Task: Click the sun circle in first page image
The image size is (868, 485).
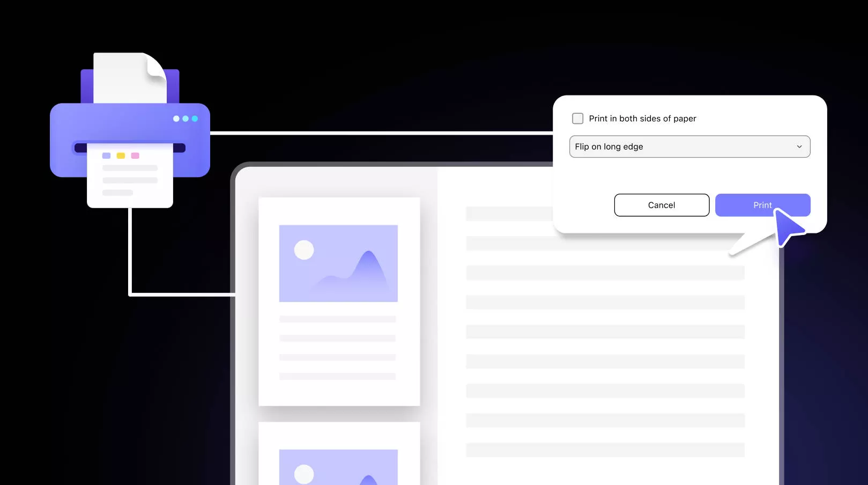Action: [304, 250]
